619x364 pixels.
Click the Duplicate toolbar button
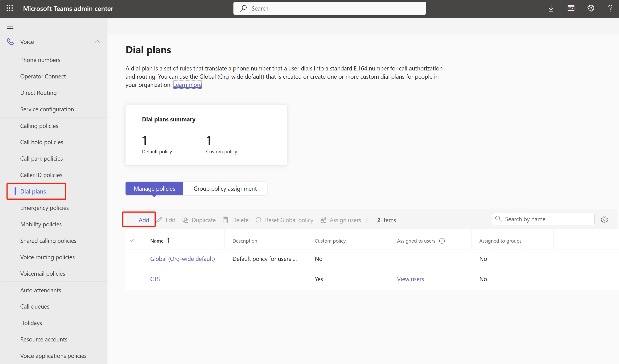(199, 220)
